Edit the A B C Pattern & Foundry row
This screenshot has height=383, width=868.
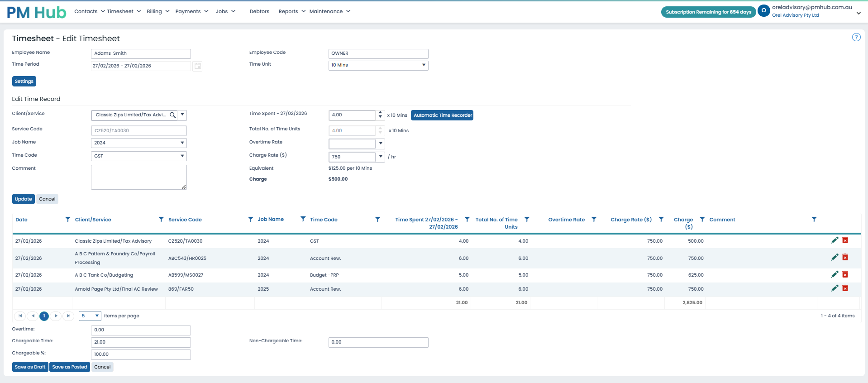835,257
